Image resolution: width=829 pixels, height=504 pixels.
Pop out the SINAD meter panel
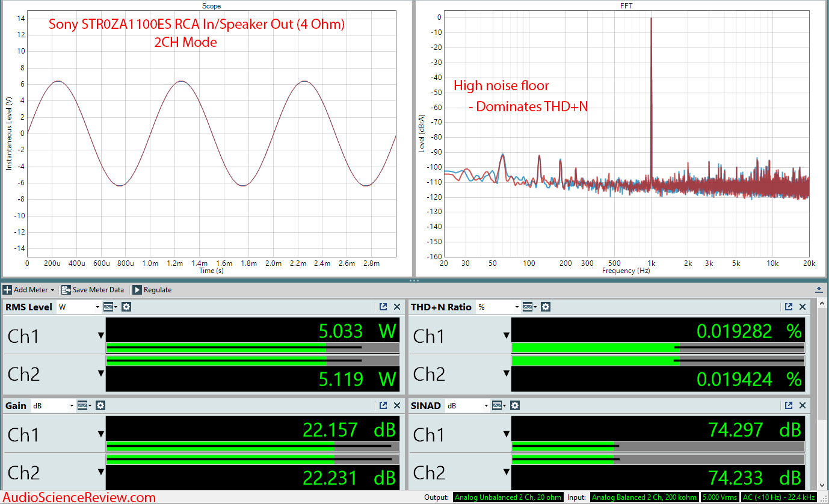(x=789, y=405)
